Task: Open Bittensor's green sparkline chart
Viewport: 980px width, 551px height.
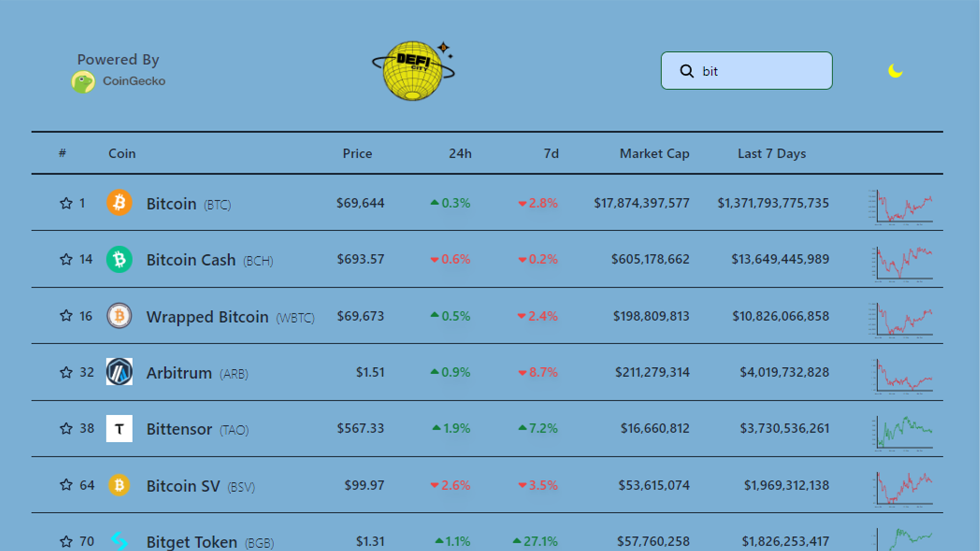Action: (902, 432)
